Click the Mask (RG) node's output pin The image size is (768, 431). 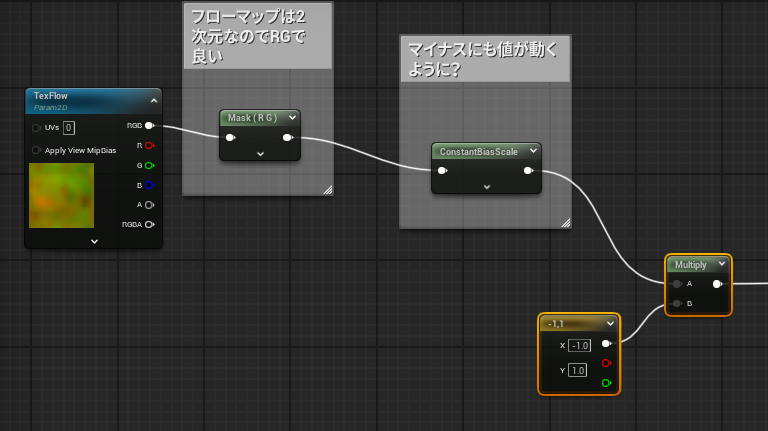(287, 137)
